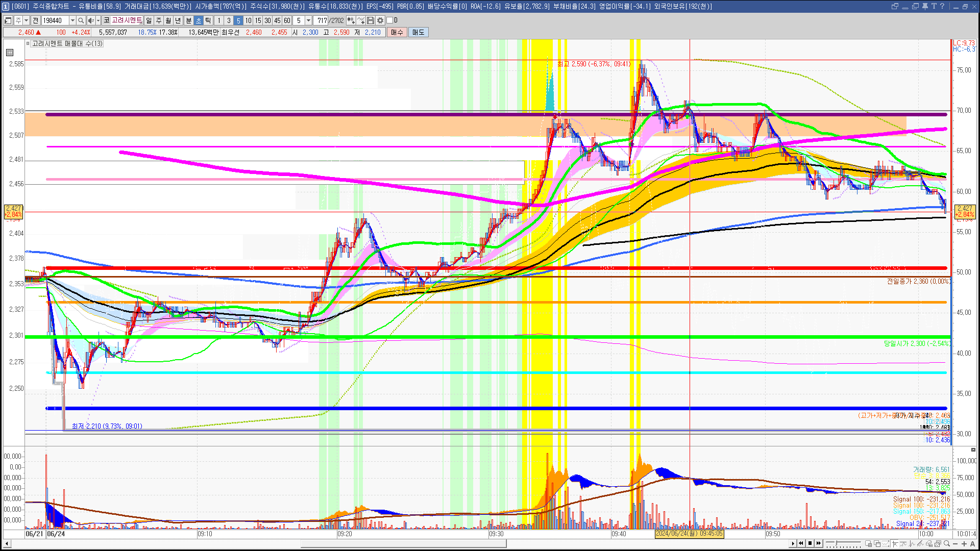This screenshot has width=980, height=551.
Task: Click the stock search magnifier icon
Action: [x=81, y=20]
